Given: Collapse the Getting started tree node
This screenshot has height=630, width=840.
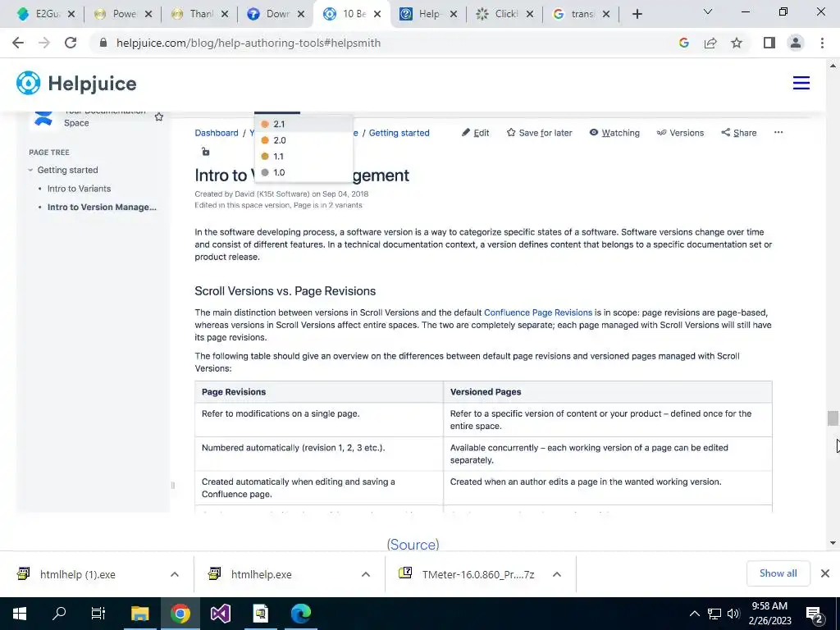Looking at the screenshot, I should click(30, 171).
